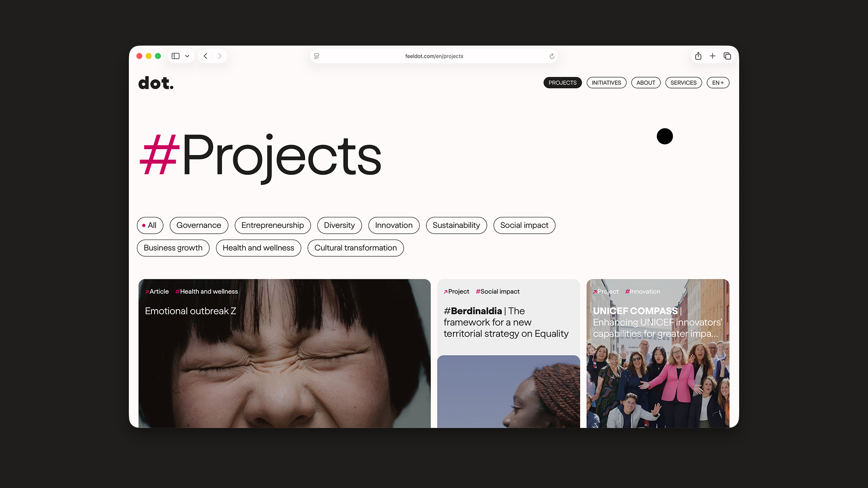Image resolution: width=868 pixels, height=488 pixels.
Task: Open the SERVICES menu item
Action: 683,83
